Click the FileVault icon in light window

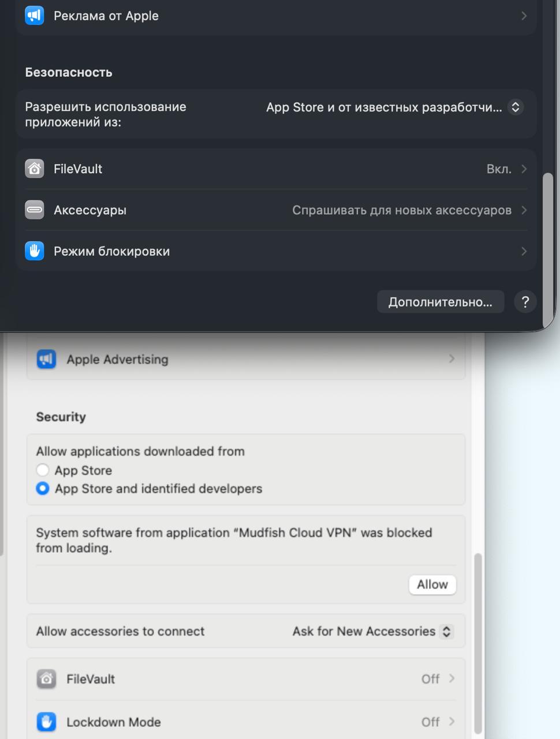[47, 679]
